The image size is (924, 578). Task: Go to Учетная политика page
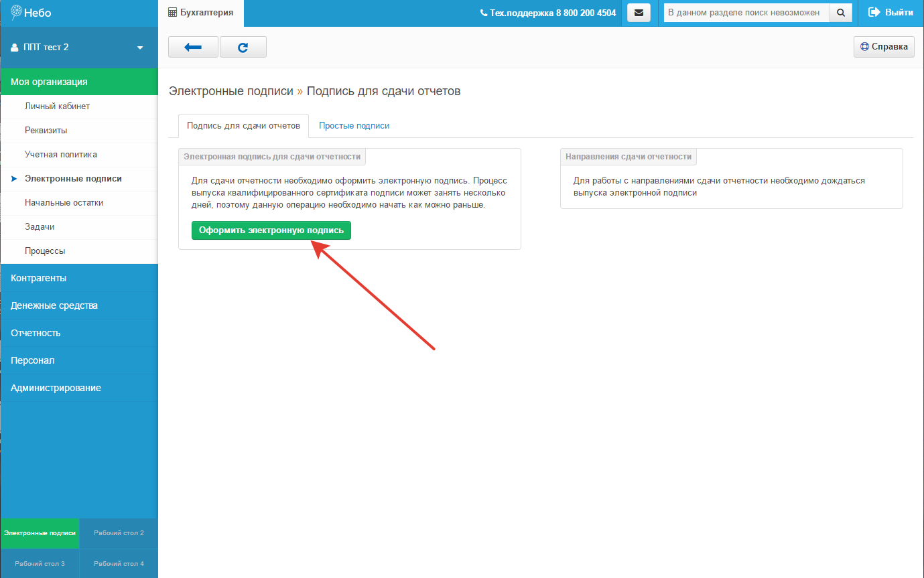coord(61,155)
